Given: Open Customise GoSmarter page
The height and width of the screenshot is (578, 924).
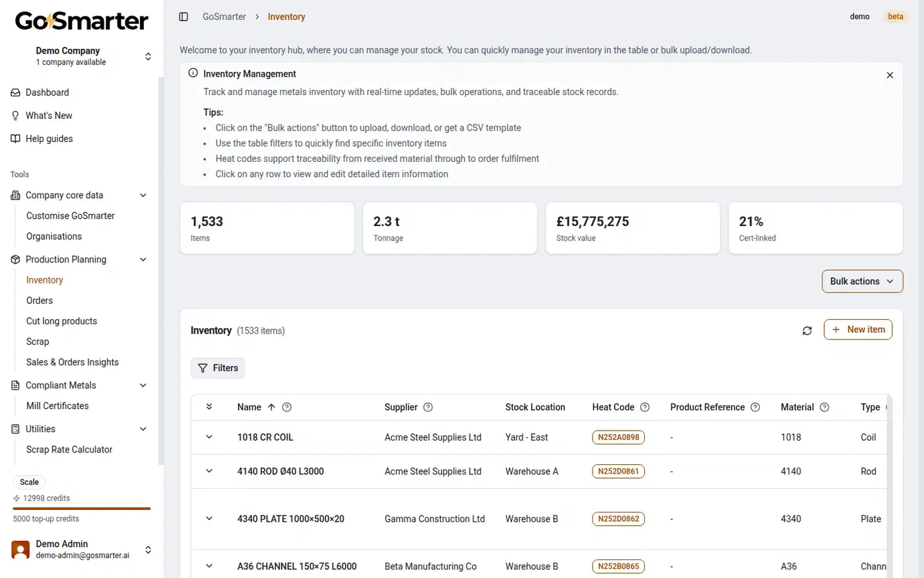Looking at the screenshot, I should (71, 216).
